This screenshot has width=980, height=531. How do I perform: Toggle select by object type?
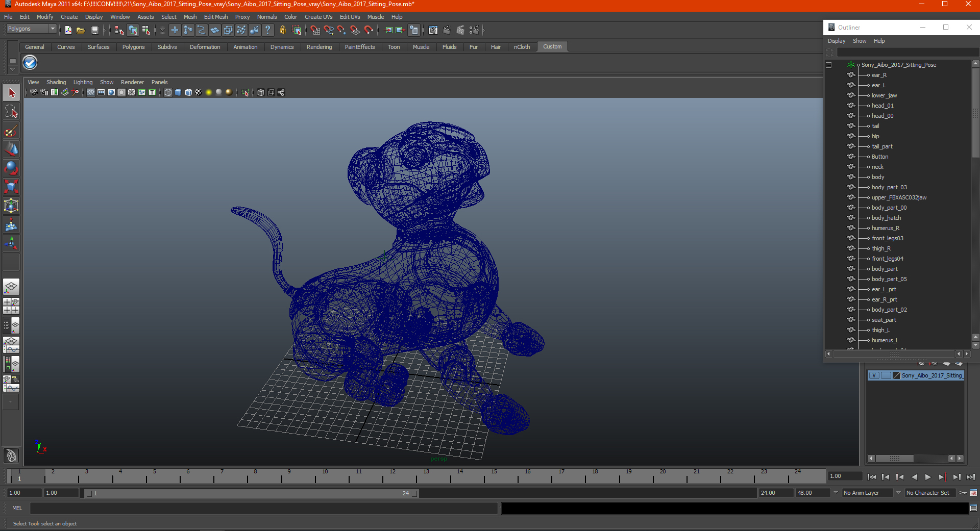[133, 30]
